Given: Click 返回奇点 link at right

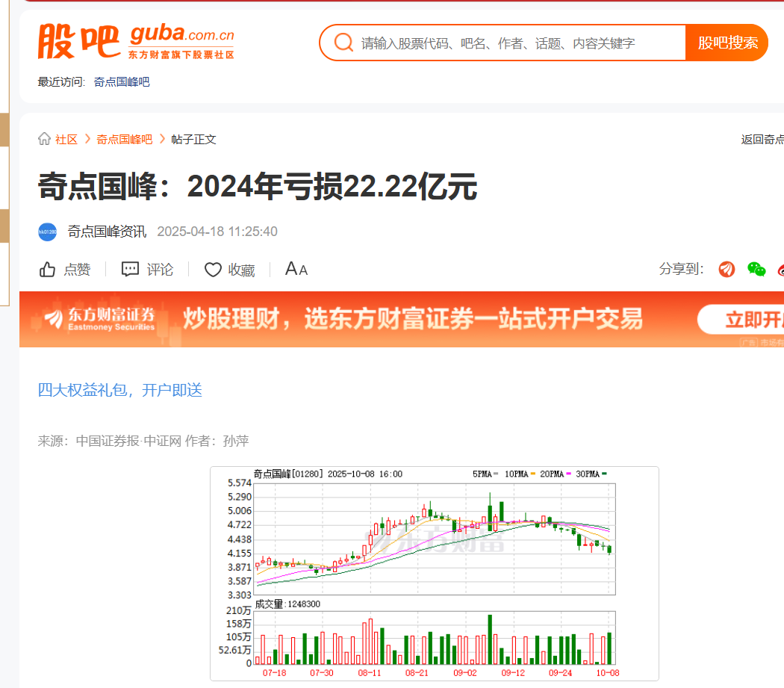Looking at the screenshot, I should click(x=762, y=139).
